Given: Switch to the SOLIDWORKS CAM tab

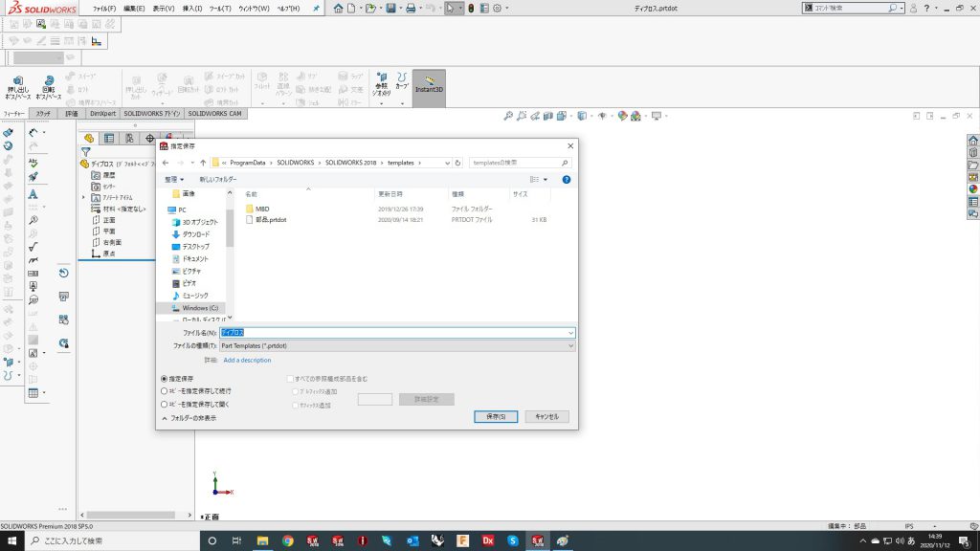Looking at the screenshot, I should click(x=214, y=114).
